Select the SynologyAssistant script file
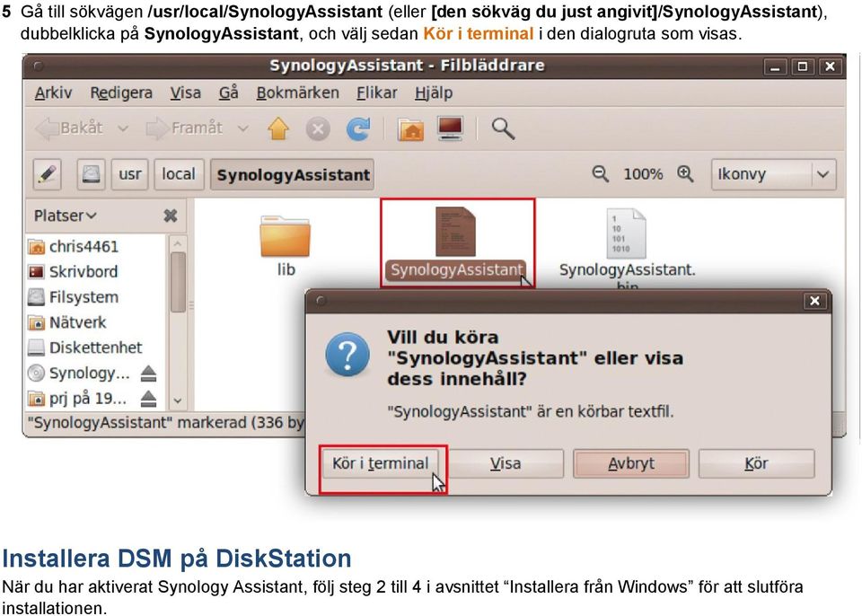 (456, 242)
